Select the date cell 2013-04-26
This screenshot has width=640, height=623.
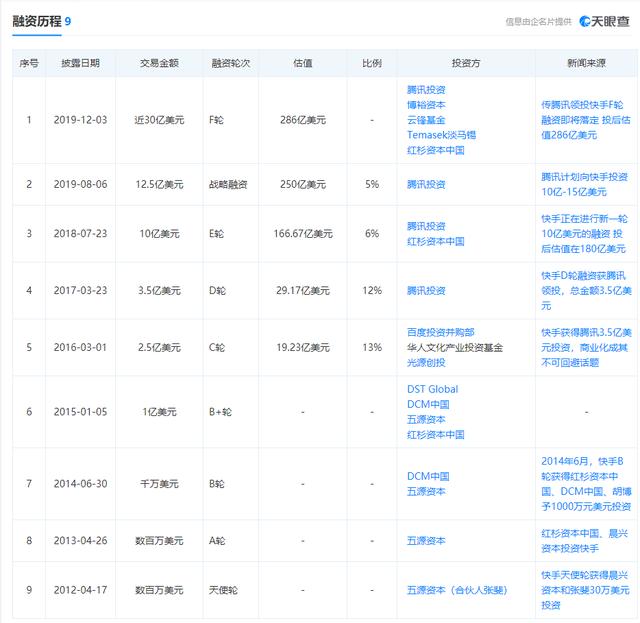click(80, 541)
